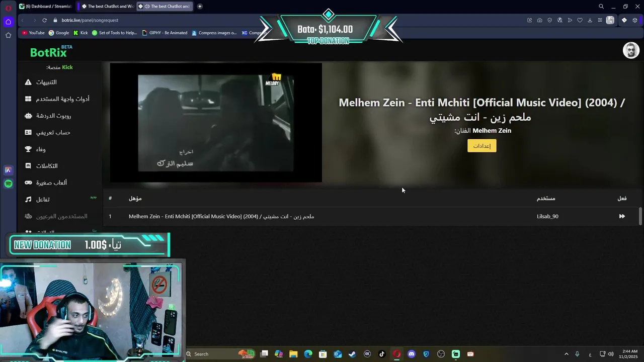Click the gamepad icon beside ألعاب صغيرة
This screenshot has height=362, width=644.
(28, 183)
